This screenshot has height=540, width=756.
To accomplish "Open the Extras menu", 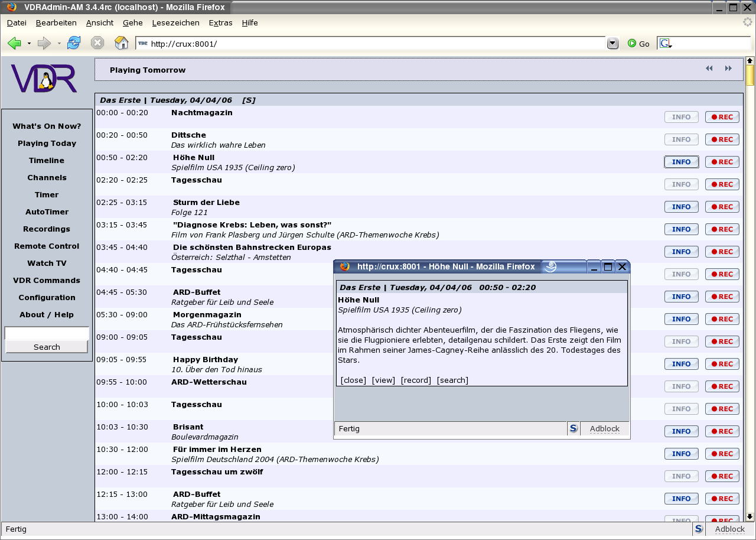I will 220,22.
